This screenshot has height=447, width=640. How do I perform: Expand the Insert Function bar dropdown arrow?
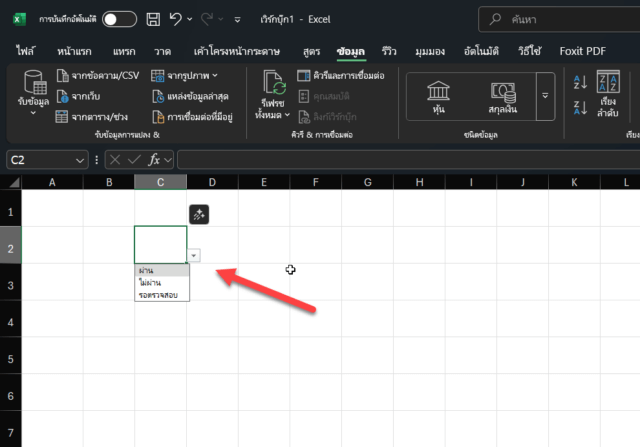pos(168,160)
